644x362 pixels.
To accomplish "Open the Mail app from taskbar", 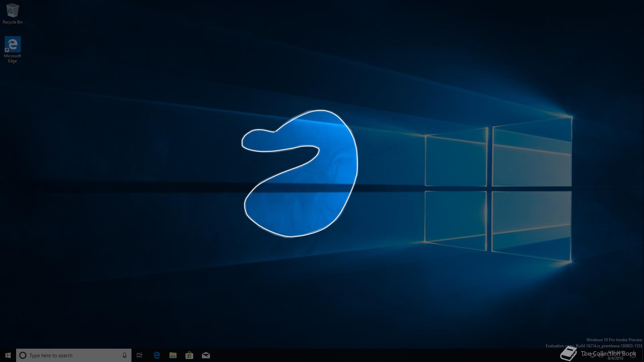I will tap(206, 355).
